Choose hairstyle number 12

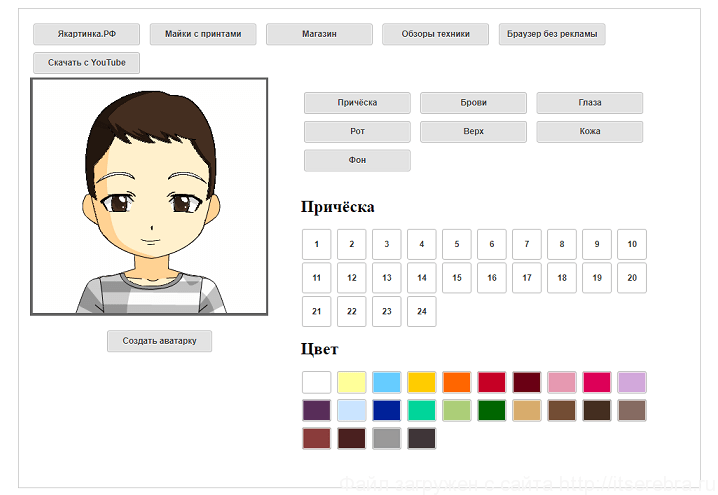click(x=351, y=278)
